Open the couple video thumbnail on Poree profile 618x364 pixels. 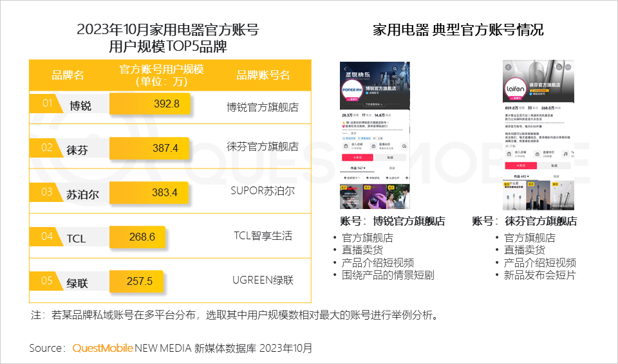tap(398, 196)
